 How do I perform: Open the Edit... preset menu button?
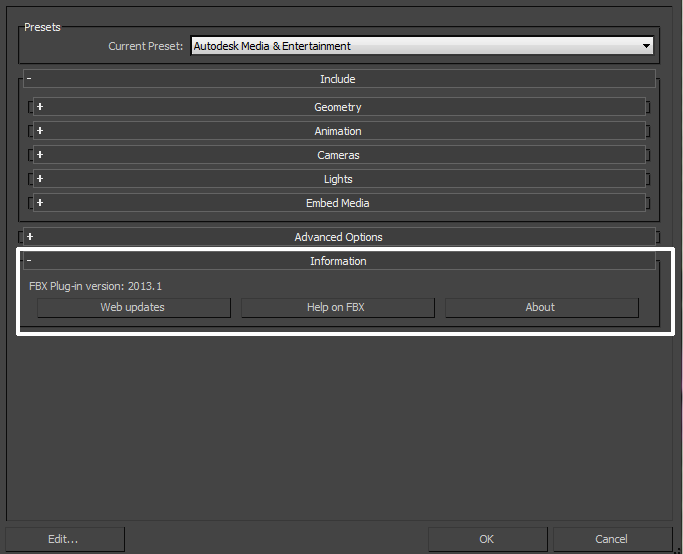tap(64, 539)
